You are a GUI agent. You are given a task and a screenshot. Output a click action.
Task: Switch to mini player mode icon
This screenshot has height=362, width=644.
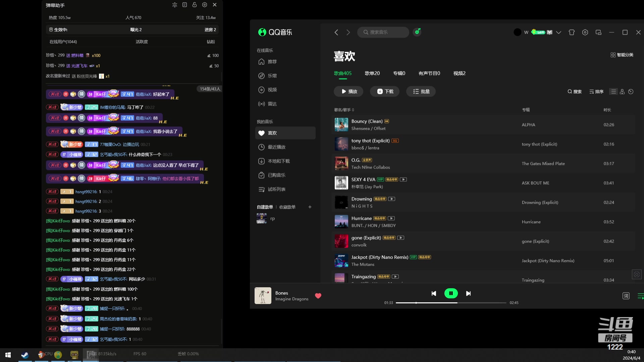pyautogui.click(x=598, y=32)
